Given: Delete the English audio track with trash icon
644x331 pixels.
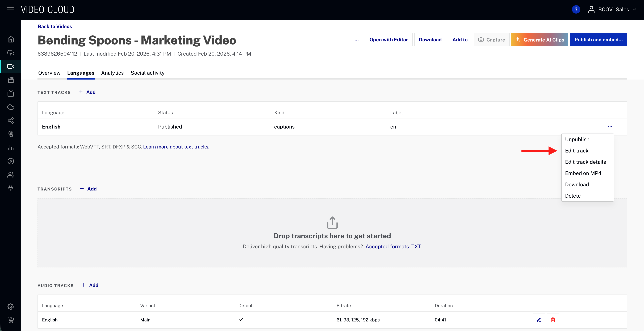Looking at the screenshot, I should coord(553,320).
